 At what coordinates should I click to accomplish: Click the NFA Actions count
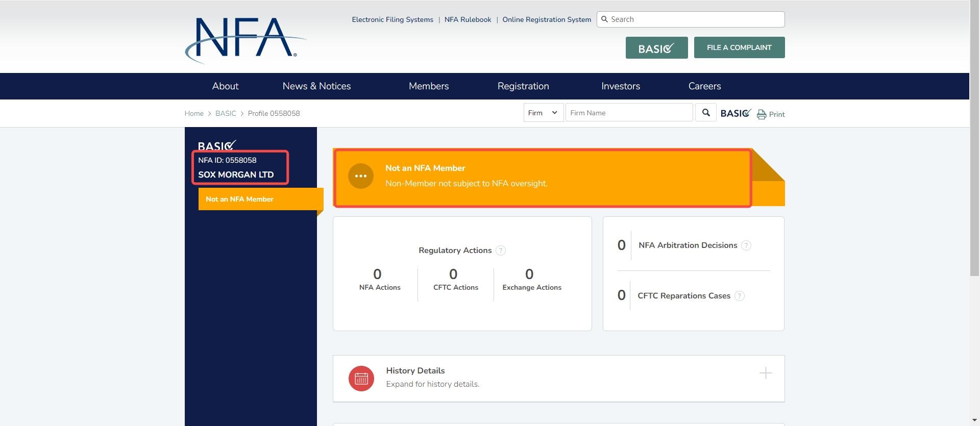click(377, 274)
